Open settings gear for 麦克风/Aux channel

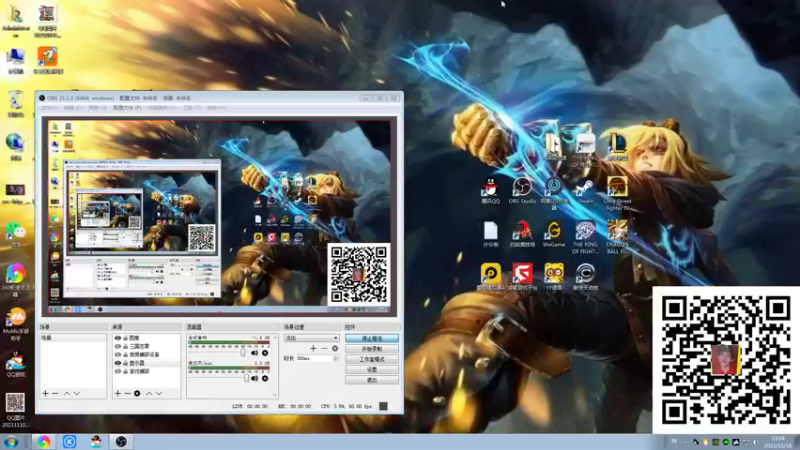(265, 379)
